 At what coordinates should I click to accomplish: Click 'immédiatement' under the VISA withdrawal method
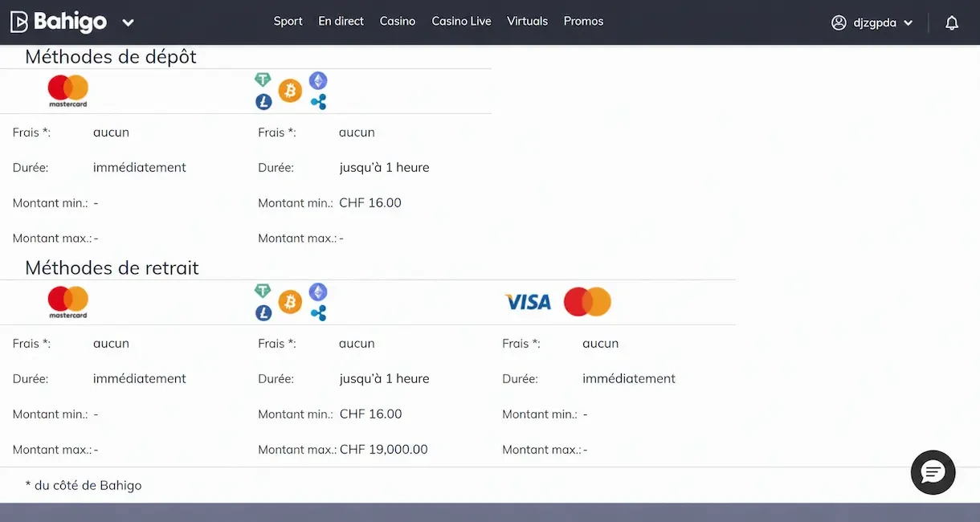tap(629, 379)
